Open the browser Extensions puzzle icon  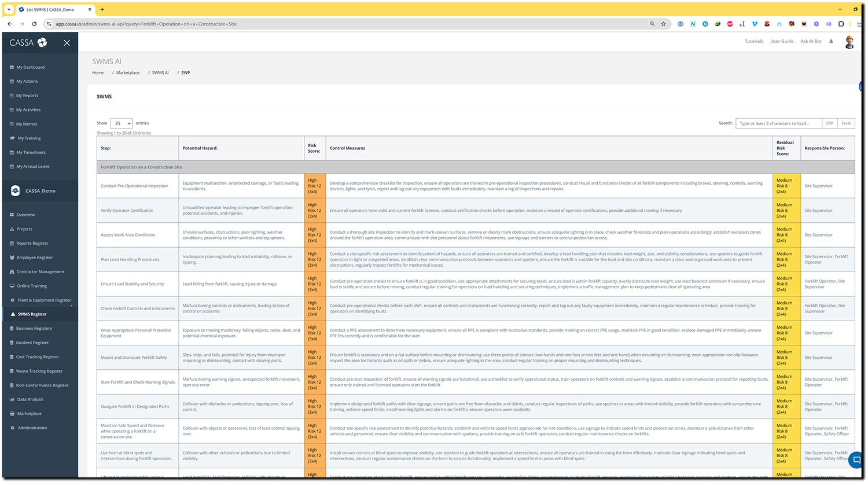(841, 24)
